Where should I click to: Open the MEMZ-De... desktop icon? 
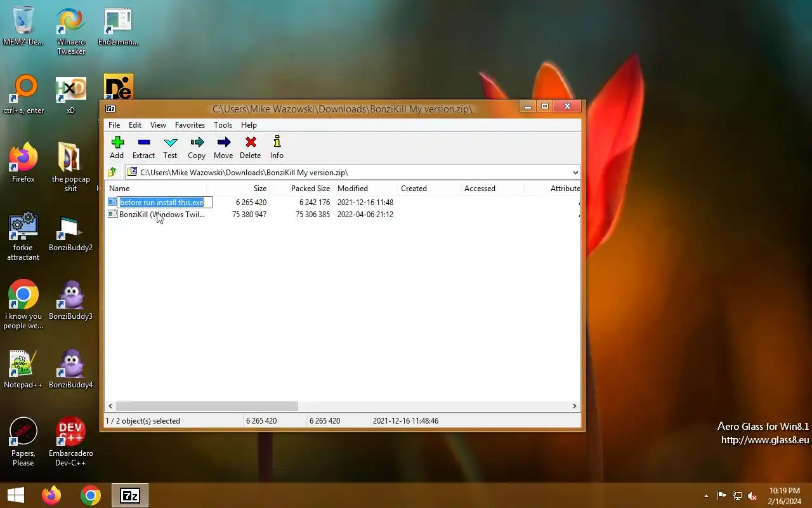coord(23,27)
